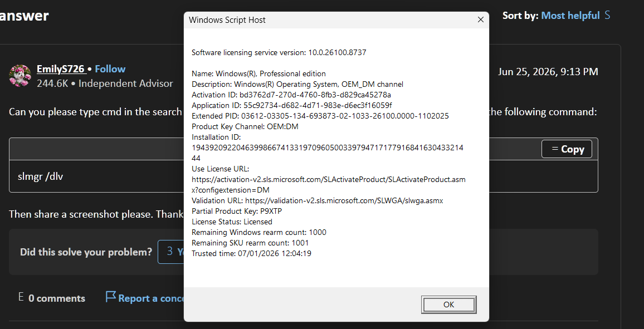Click Remaining SKU rearm count: 1001
644x329 pixels.
(250, 243)
